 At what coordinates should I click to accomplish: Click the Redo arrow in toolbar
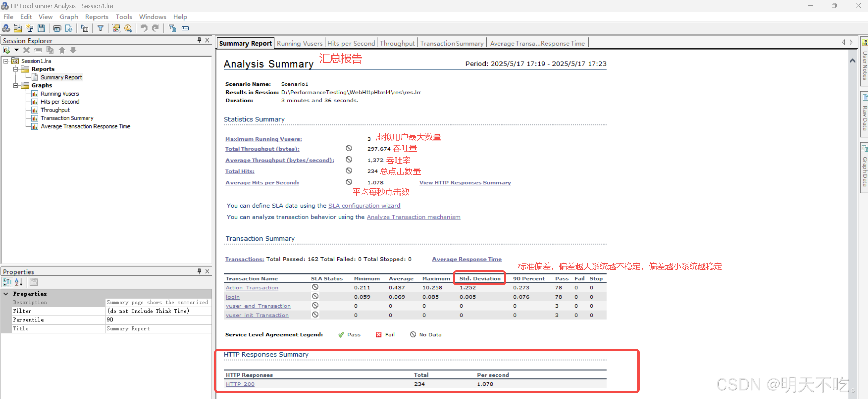(156, 29)
